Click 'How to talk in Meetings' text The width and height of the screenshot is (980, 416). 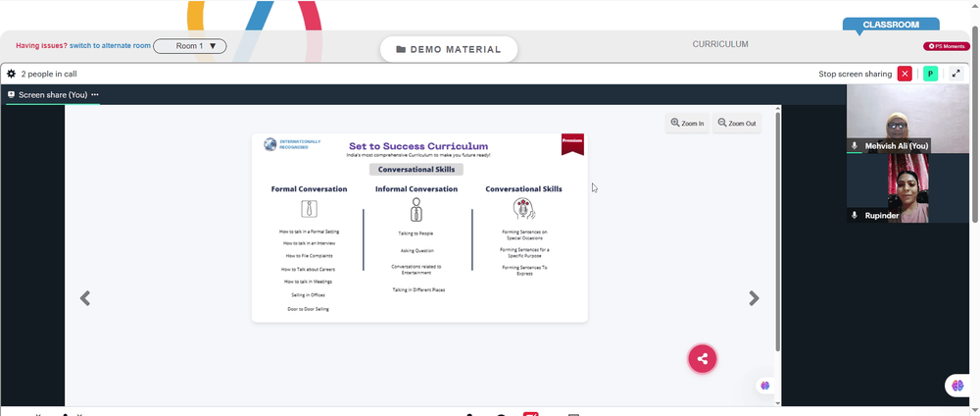tap(308, 282)
